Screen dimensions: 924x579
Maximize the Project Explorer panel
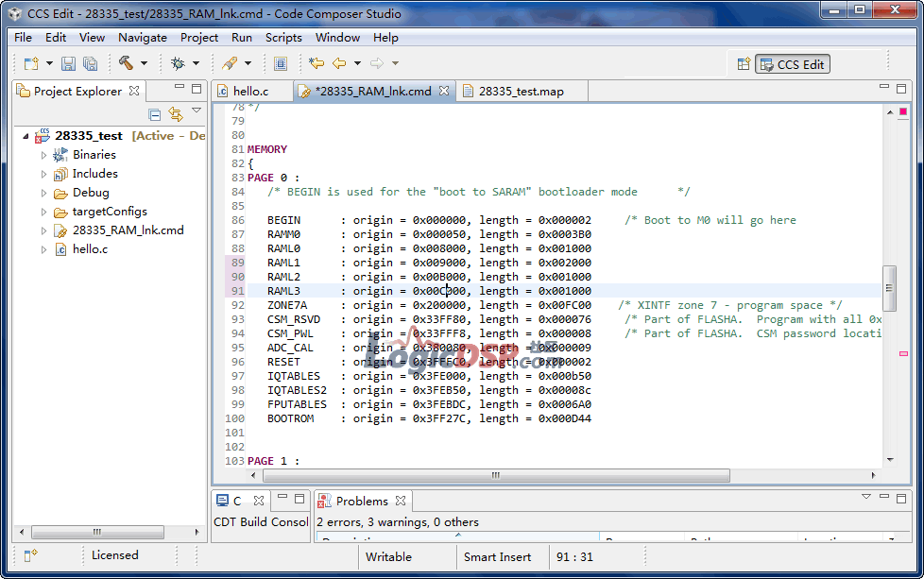point(197,89)
